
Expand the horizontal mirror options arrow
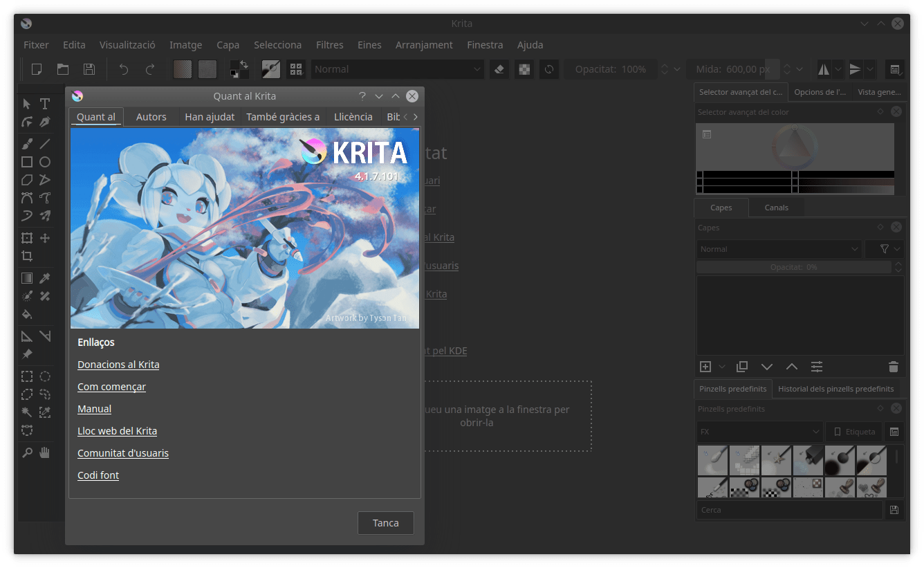(x=838, y=69)
